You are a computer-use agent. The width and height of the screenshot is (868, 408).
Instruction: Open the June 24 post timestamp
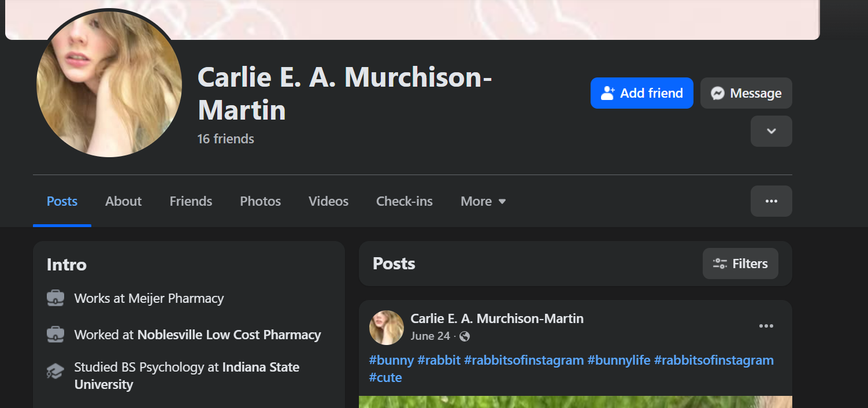click(x=430, y=336)
